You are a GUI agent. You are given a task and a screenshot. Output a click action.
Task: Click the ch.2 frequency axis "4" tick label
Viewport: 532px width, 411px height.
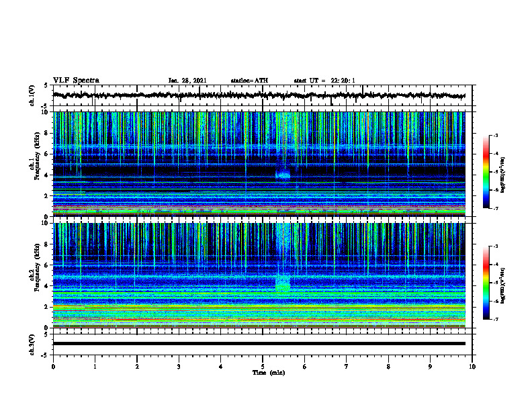47,287
